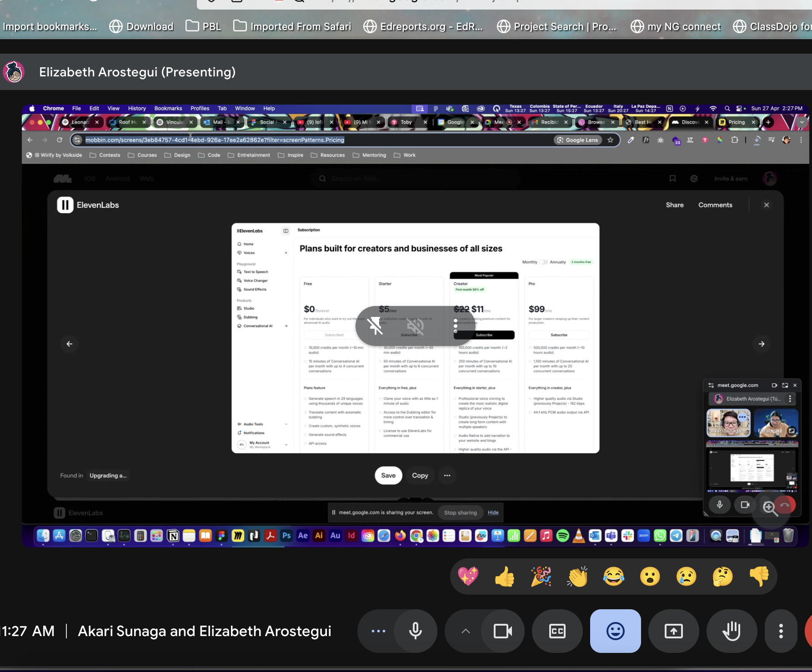Click the Hide link in sharing notice

pyautogui.click(x=493, y=512)
